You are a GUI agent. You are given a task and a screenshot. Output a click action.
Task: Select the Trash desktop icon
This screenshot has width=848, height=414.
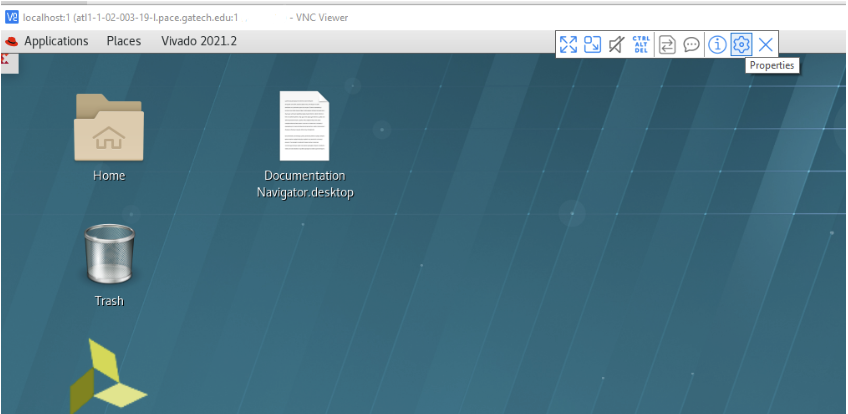coord(109,253)
